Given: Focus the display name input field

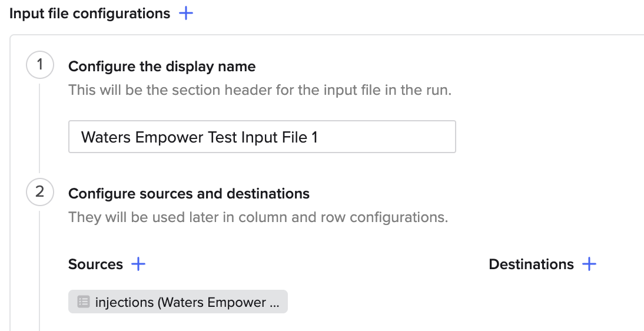Looking at the screenshot, I should pos(262,137).
